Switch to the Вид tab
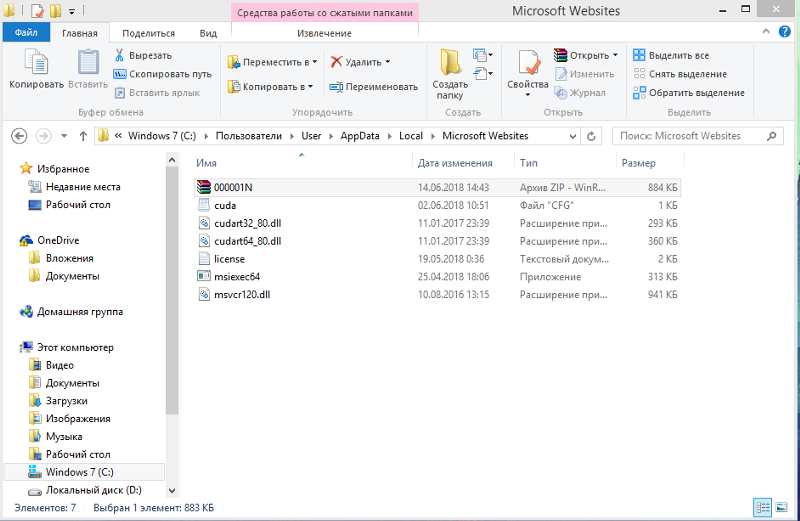 coord(208,33)
